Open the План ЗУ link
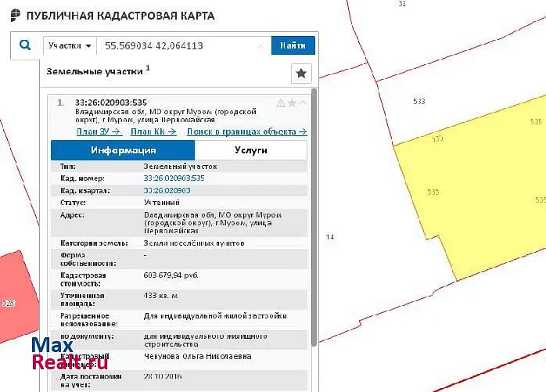This screenshot has width=546, height=392. click(x=99, y=131)
